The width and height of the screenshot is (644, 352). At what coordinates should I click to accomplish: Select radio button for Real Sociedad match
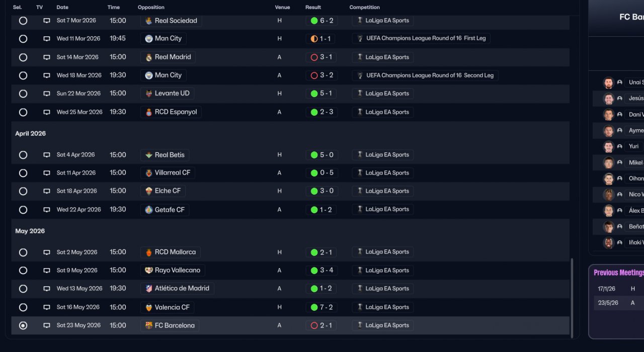coord(23,21)
